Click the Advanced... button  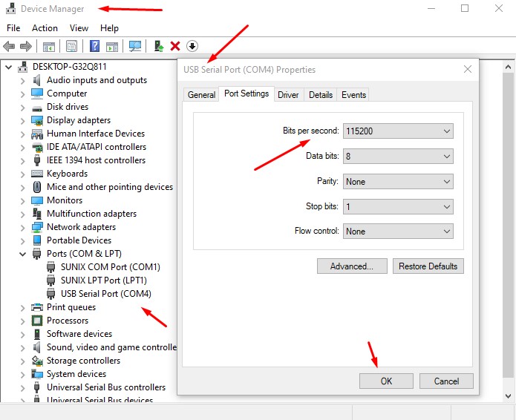click(x=352, y=266)
